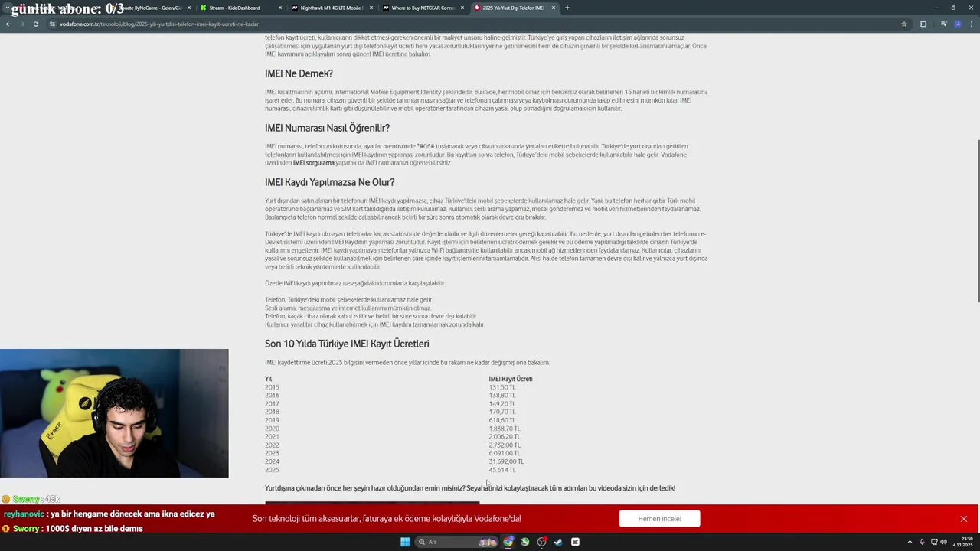The height and width of the screenshot is (551, 980).
Task: Click the browser forward arrow
Action: (21, 24)
